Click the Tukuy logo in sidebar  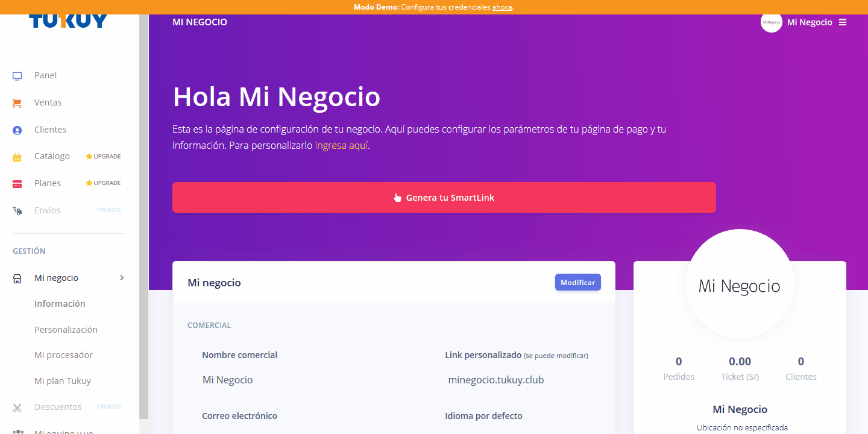pos(68,21)
